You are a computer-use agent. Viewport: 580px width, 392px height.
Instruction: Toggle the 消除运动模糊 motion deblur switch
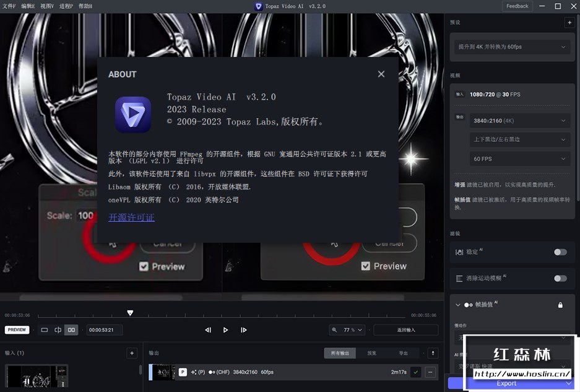560,278
